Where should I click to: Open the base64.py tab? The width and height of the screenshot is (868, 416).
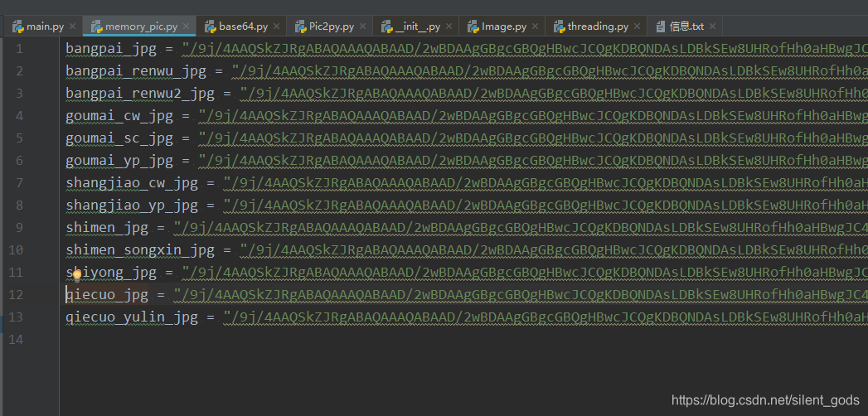pyautogui.click(x=243, y=26)
